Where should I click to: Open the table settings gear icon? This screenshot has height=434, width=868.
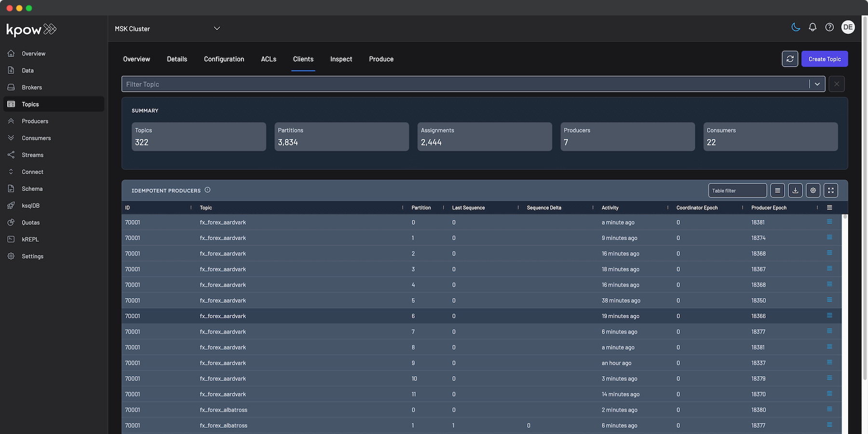pyautogui.click(x=813, y=190)
